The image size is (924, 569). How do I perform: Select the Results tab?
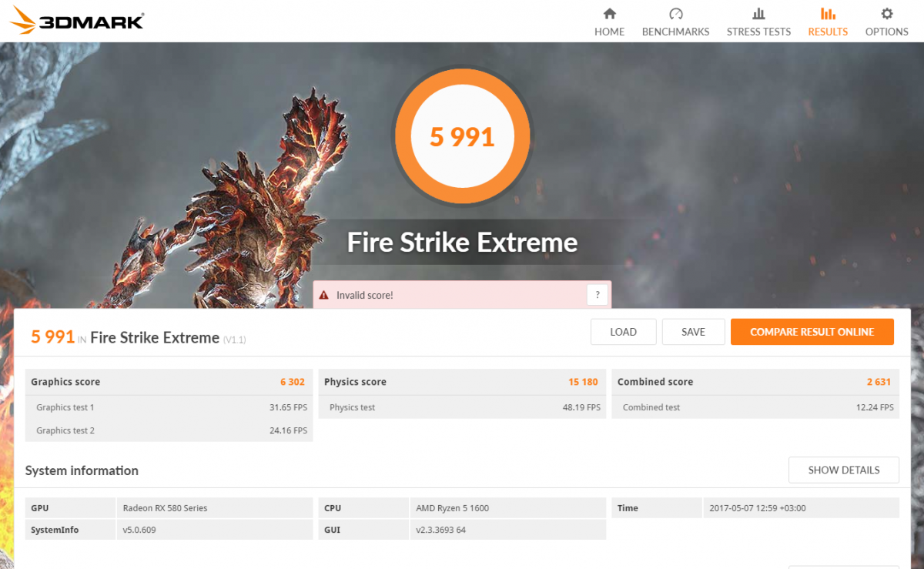[x=828, y=22]
